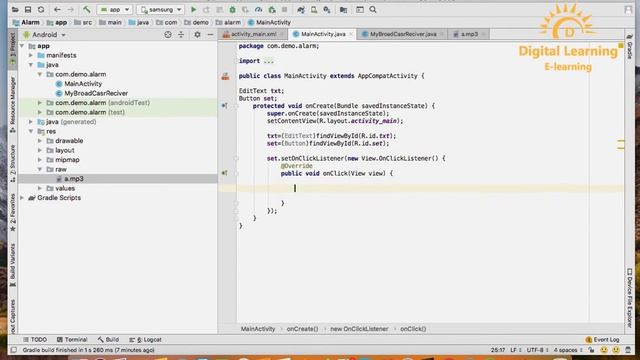640x360 pixels.
Task: Navigate forward with the right arrow icon
Action: point(71,9)
